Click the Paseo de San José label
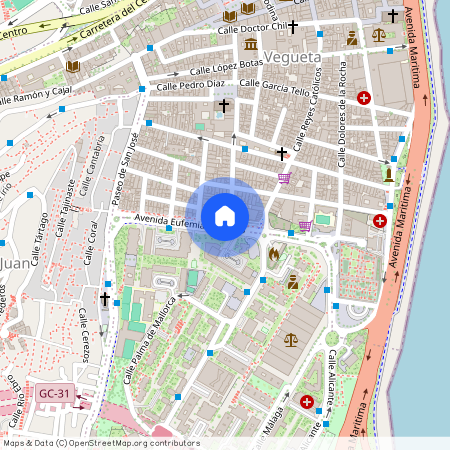450x450 pixels. 125,169
